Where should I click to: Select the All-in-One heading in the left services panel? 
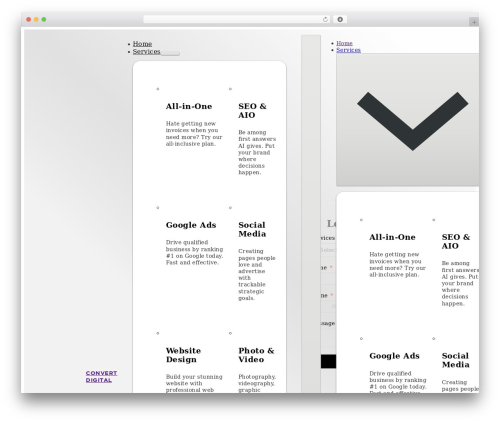point(189,106)
